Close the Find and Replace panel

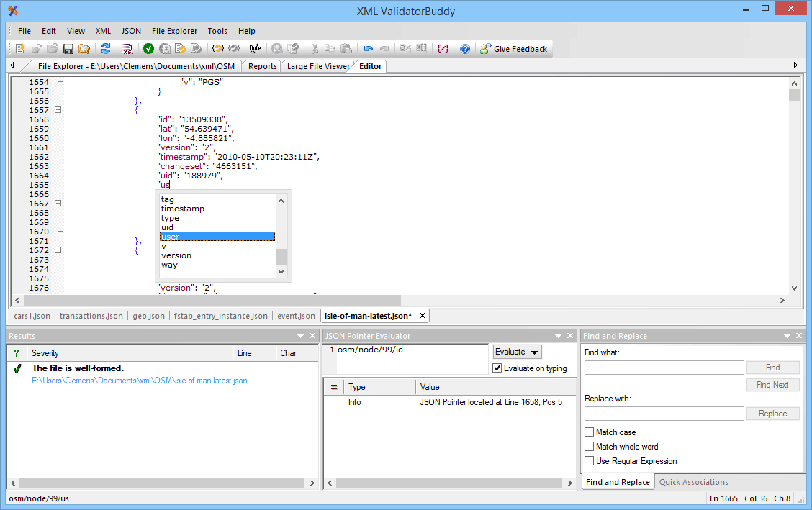pyautogui.click(x=799, y=336)
